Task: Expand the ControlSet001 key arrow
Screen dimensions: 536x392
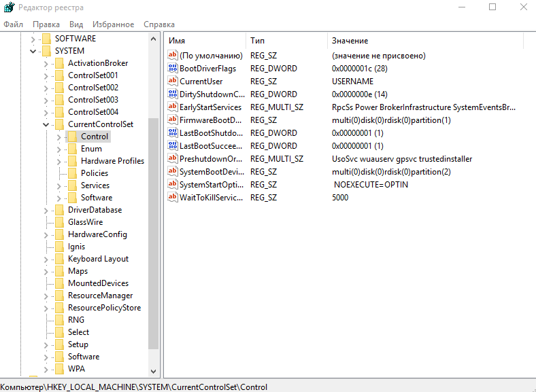Action: pyautogui.click(x=46, y=75)
